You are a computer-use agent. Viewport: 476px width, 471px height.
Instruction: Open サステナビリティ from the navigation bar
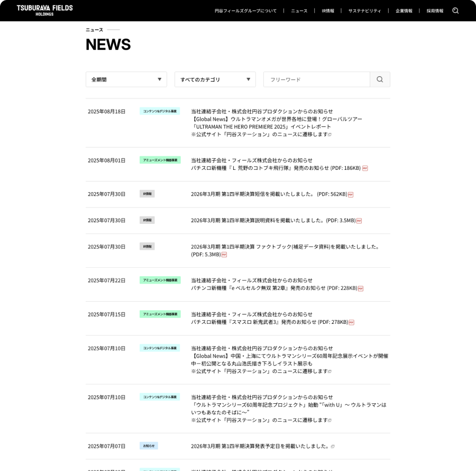pyautogui.click(x=364, y=11)
